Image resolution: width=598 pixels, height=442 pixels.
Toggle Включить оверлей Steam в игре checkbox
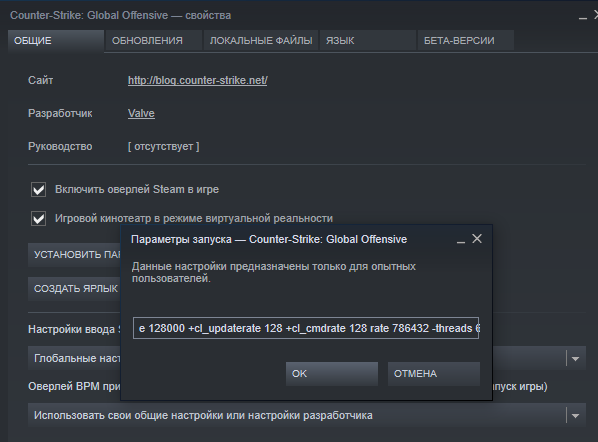point(39,190)
